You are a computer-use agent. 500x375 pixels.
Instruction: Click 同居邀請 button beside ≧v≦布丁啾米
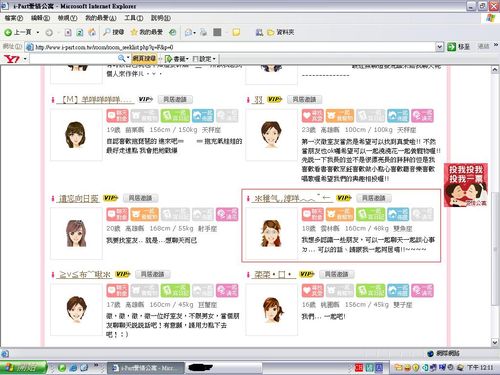point(152,274)
